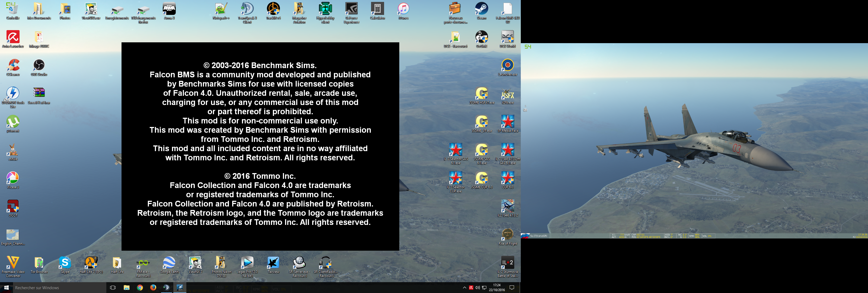The height and width of the screenshot is (293, 868).
Task: Open VP Media Pack shortcut
Action: tap(508, 124)
